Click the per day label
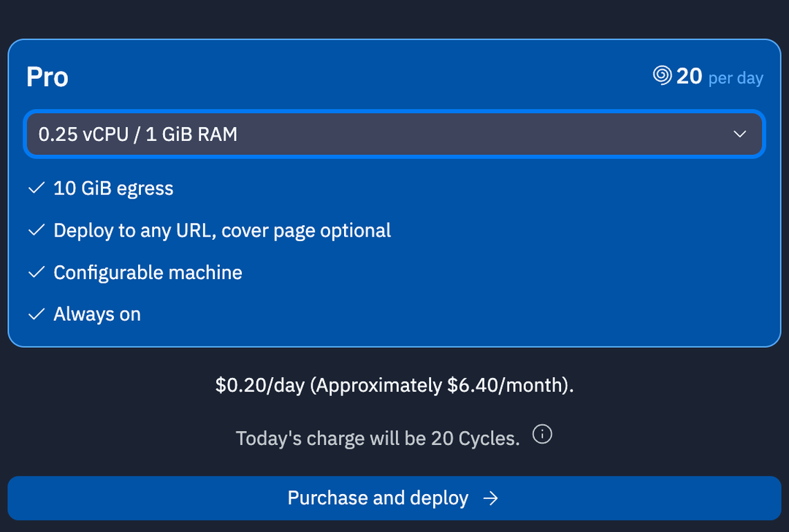Viewport: 789px width, 532px height. [736, 78]
